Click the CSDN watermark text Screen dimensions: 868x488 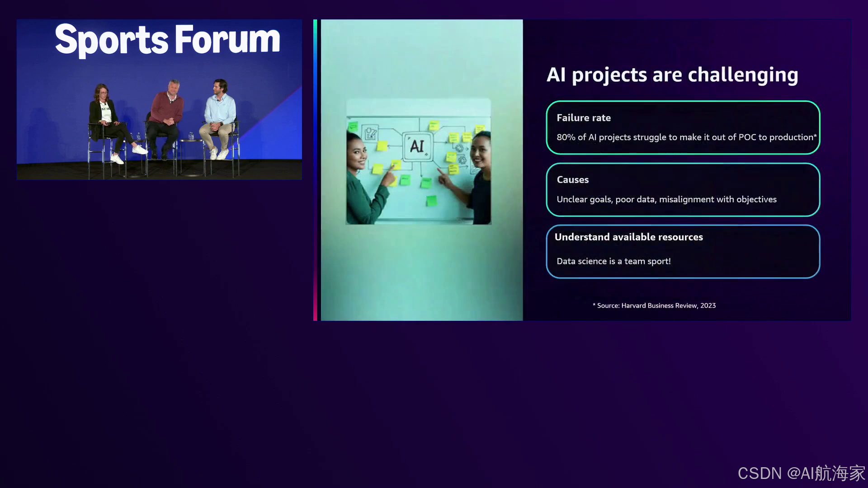pyautogui.click(x=801, y=473)
